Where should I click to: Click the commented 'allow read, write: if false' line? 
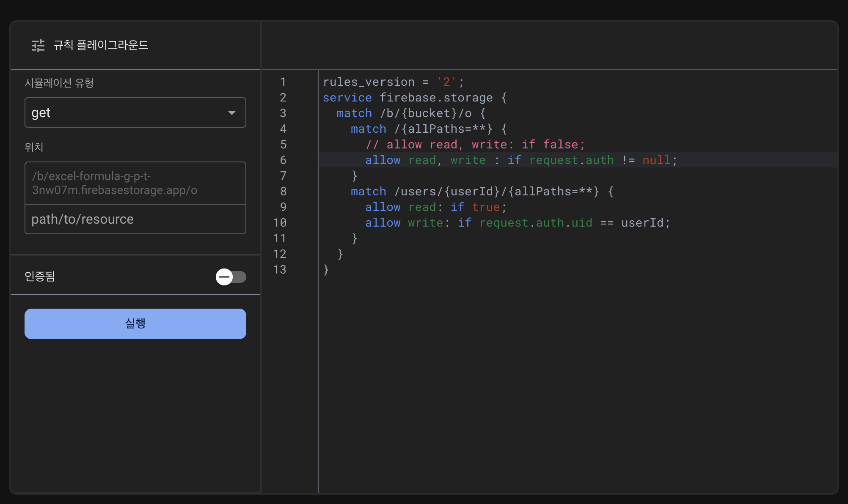tap(475, 145)
